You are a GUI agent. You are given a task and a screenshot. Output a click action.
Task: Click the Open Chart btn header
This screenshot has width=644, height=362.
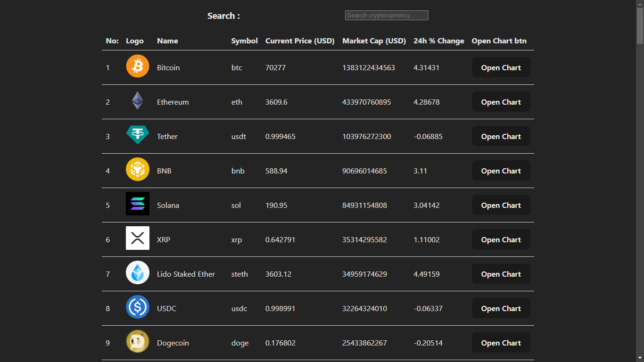[x=499, y=41]
